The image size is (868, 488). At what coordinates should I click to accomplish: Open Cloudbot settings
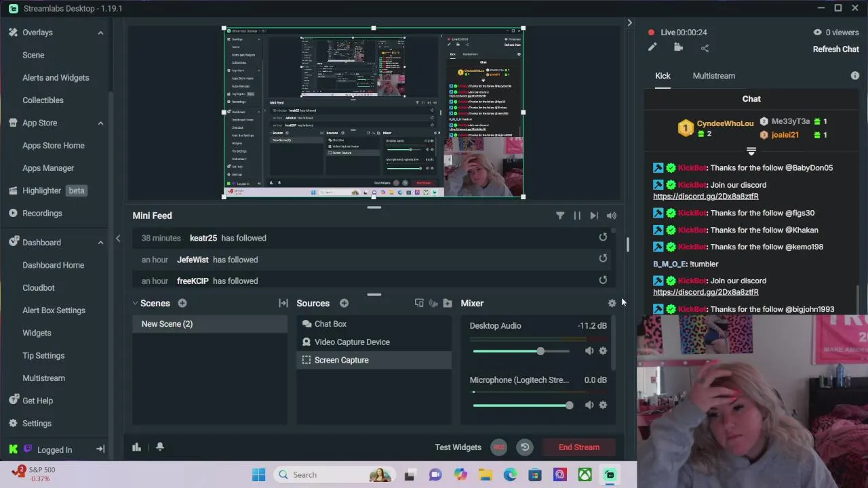(x=39, y=287)
